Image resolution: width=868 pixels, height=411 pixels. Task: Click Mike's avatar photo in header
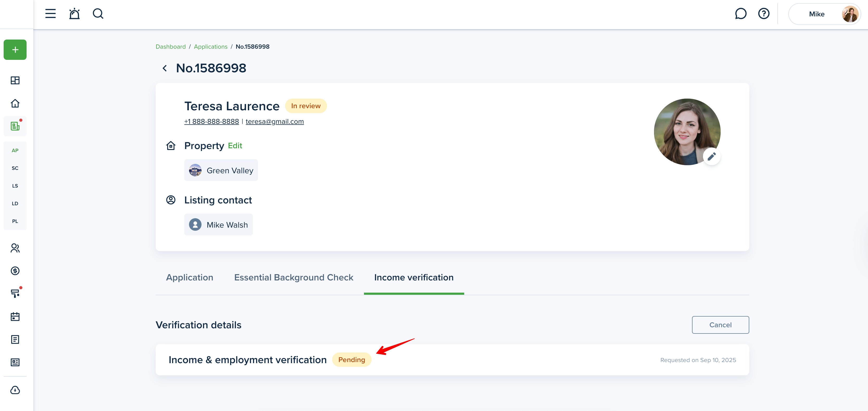(850, 14)
